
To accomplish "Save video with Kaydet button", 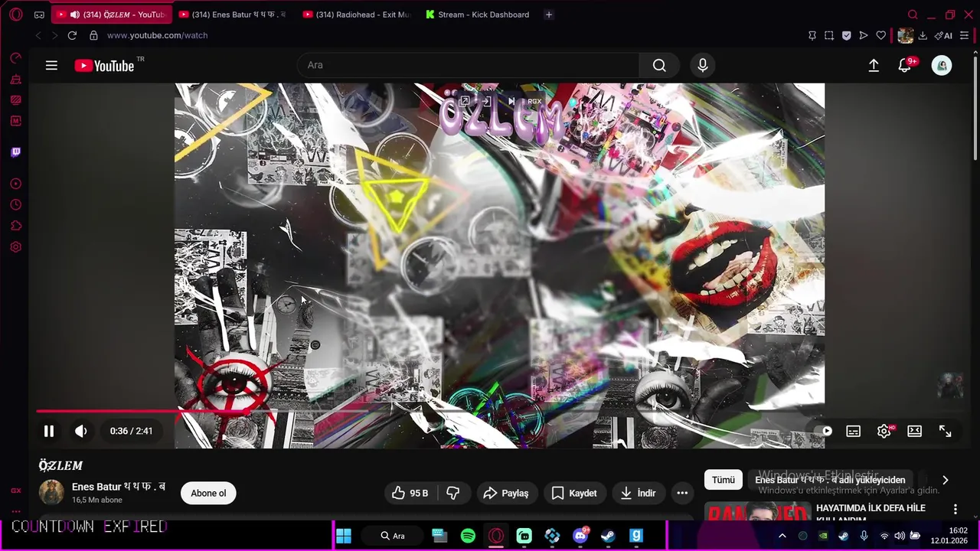I will 575,494.
